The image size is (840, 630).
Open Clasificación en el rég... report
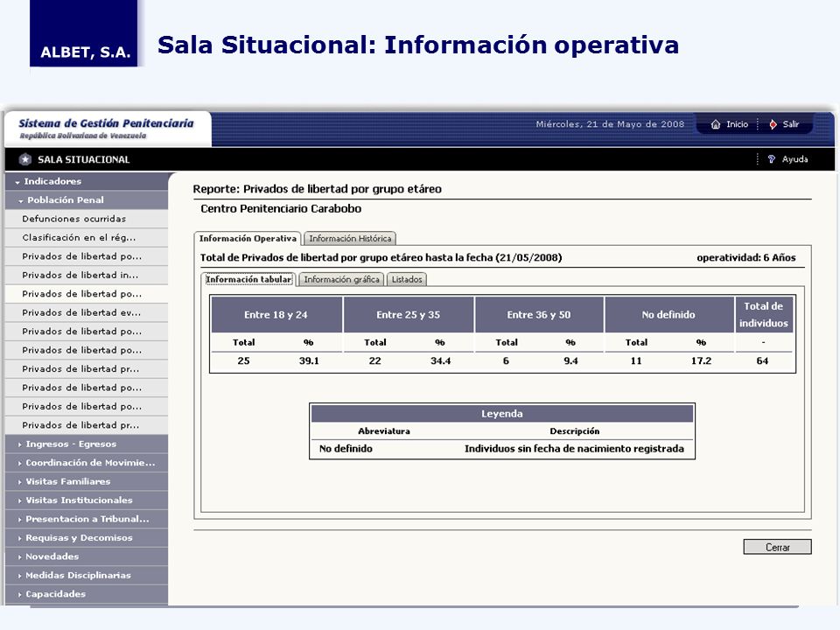[87, 237]
